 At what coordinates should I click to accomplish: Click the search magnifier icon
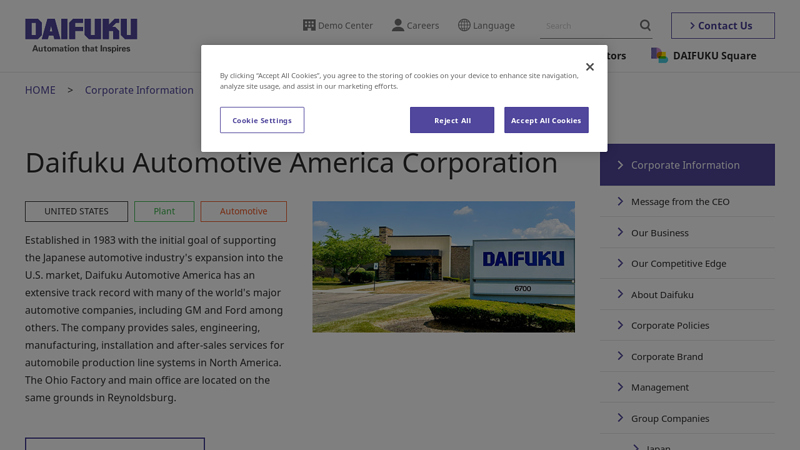645,25
